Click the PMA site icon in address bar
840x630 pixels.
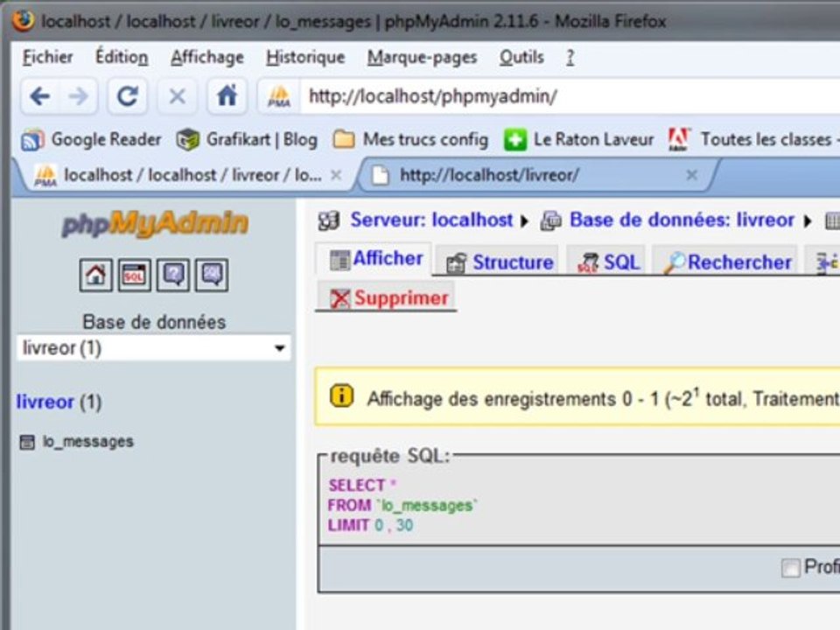[x=279, y=96]
